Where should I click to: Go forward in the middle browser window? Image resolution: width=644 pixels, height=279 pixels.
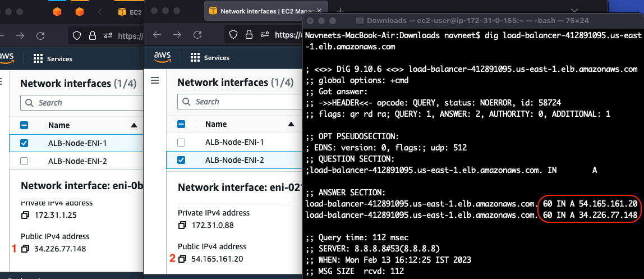pyautogui.click(x=177, y=35)
